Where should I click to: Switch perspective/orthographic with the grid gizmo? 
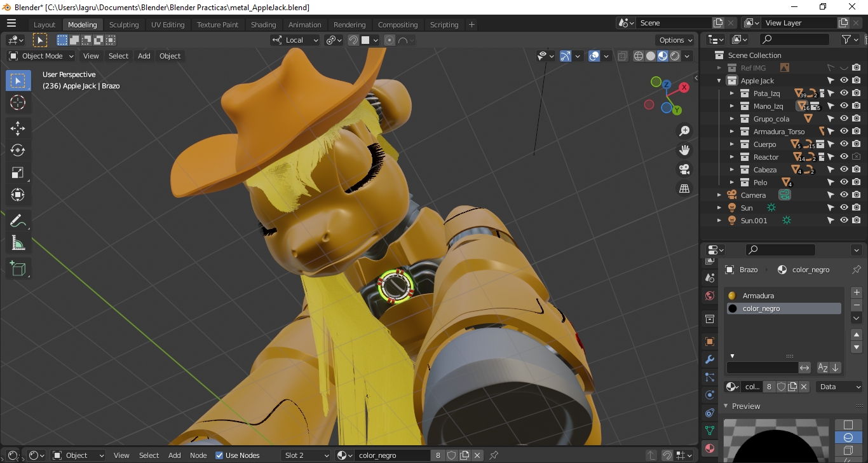coord(684,188)
